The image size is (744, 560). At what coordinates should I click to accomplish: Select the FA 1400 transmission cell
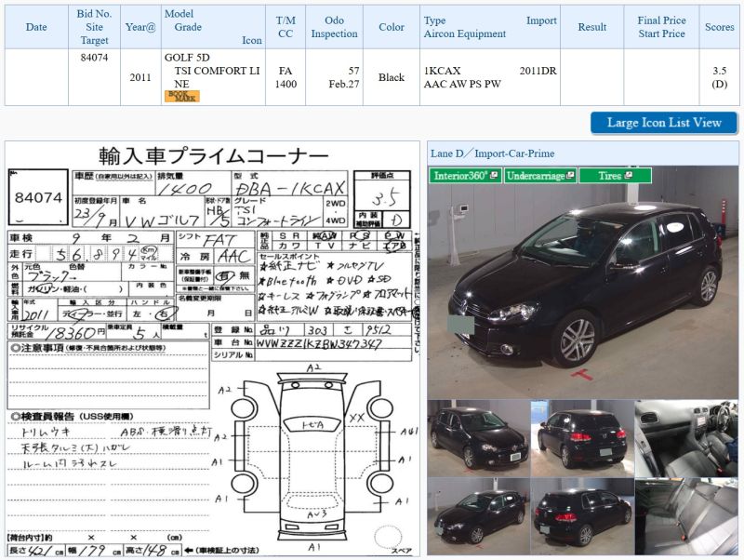tap(286, 77)
